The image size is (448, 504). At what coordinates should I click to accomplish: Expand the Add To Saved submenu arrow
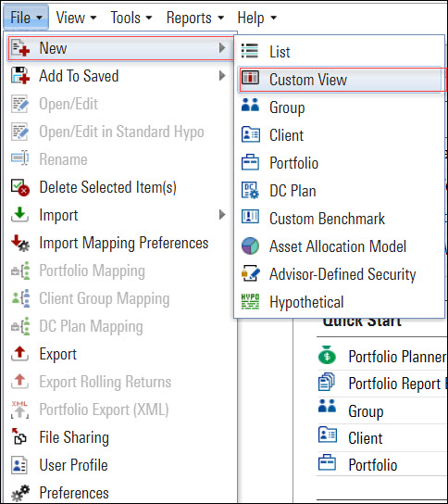pyautogui.click(x=222, y=76)
